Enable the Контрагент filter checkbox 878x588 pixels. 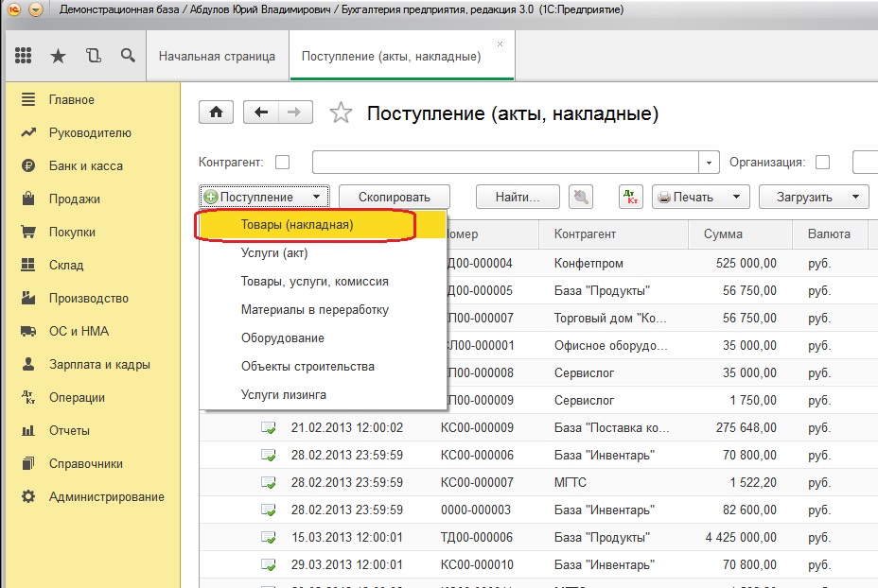click(x=283, y=163)
